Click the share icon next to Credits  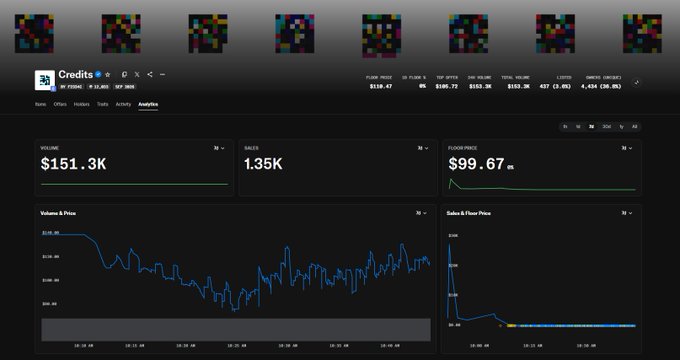(150, 74)
